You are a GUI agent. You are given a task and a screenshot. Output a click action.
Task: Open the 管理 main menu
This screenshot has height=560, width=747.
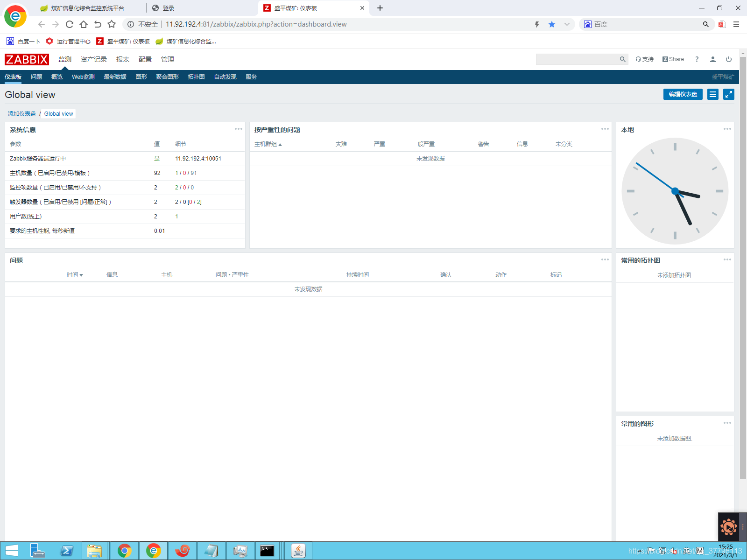pyautogui.click(x=168, y=59)
